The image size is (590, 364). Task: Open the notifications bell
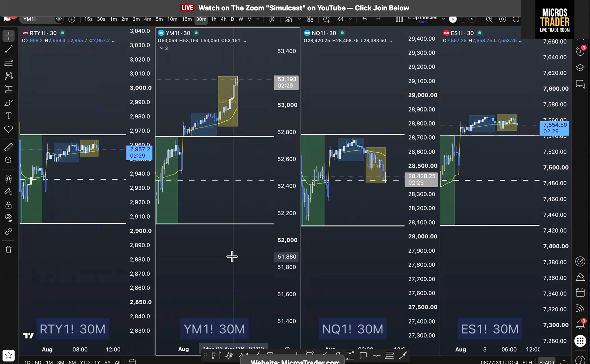point(580,325)
